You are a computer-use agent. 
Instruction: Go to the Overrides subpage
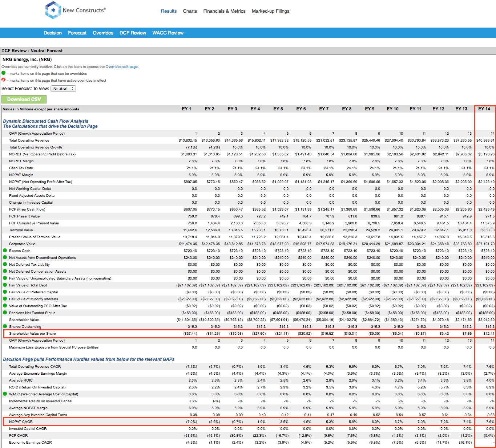point(103,33)
